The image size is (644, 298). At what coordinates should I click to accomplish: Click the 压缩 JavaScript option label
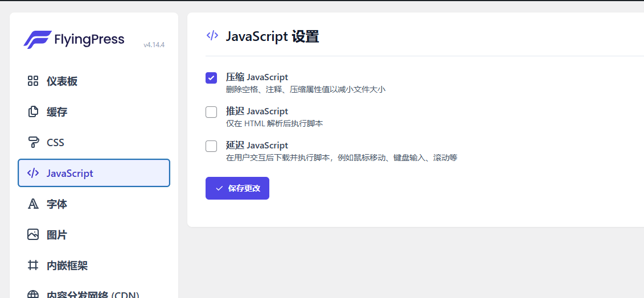tap(257, 77)
